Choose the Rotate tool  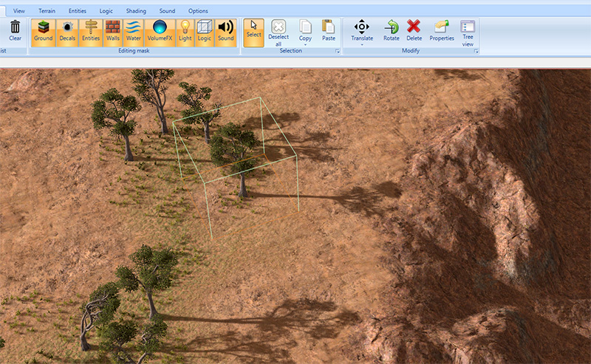pyautogui.click(x=392, y=30)
